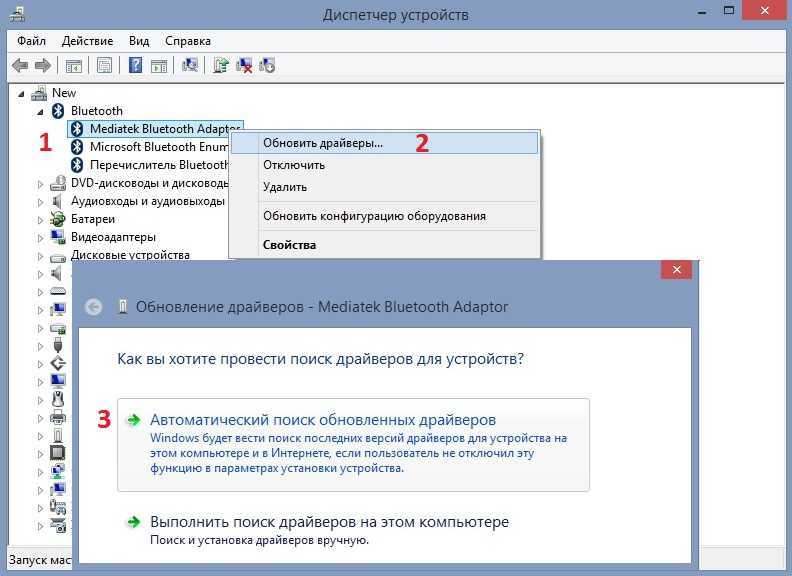Click the back circle in driver update dialog
The image size is (792, 576).
[x=93, y=307]
